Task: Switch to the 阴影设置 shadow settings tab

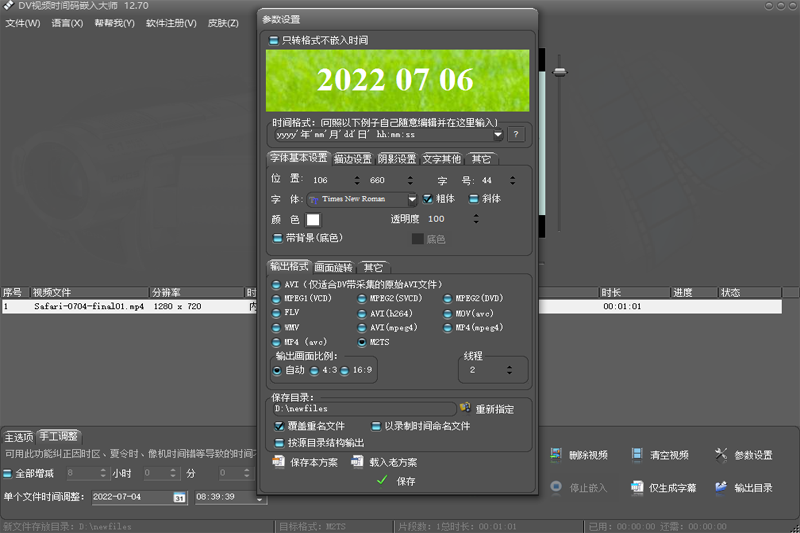Action: point(396,158)
